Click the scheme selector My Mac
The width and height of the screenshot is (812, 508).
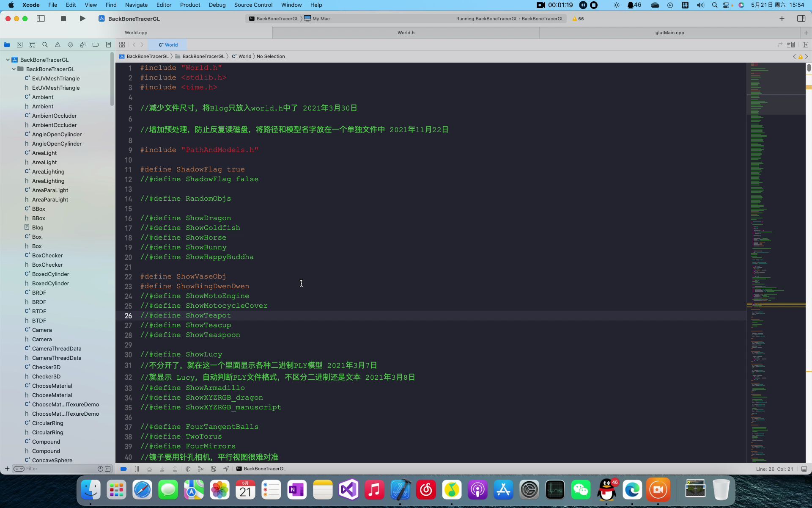pos(320,18)
